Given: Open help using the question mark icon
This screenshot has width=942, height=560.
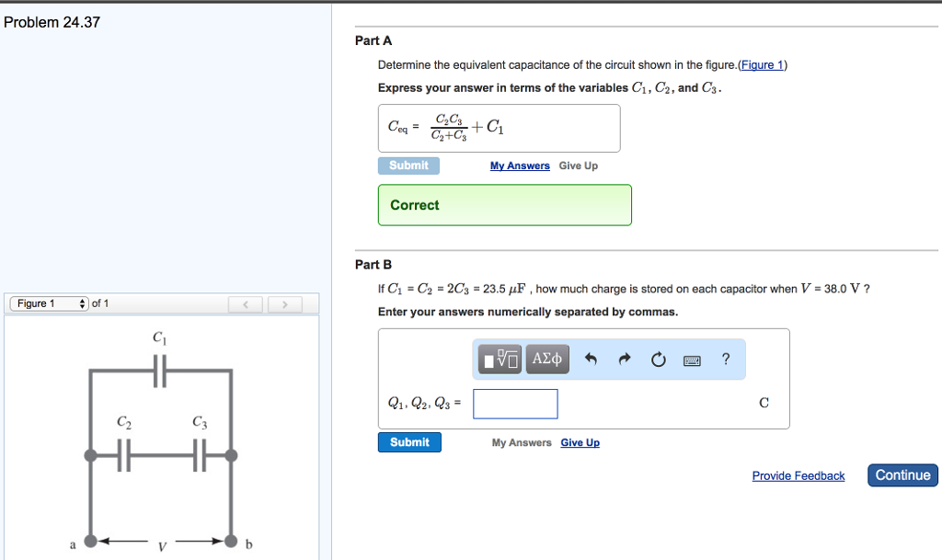Looking at the screenshot, I should (x=726, y=360).
